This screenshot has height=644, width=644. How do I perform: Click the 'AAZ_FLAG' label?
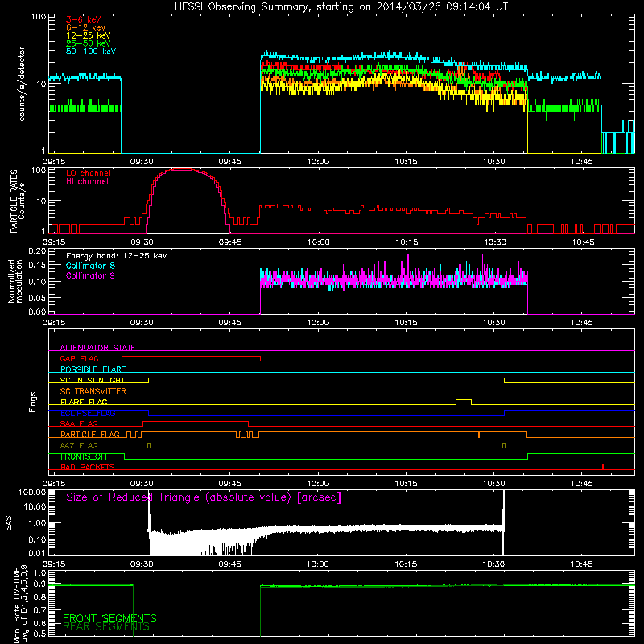[79, 446]
